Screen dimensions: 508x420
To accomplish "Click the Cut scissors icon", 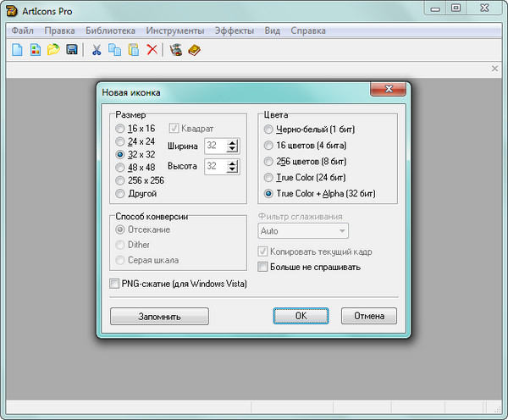I will pyautogui.click(x=97, y=50).
